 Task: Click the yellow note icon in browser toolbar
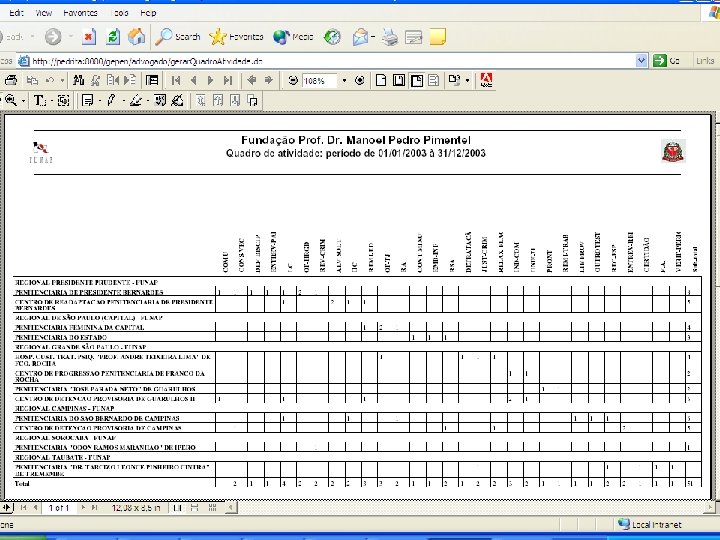438,37
